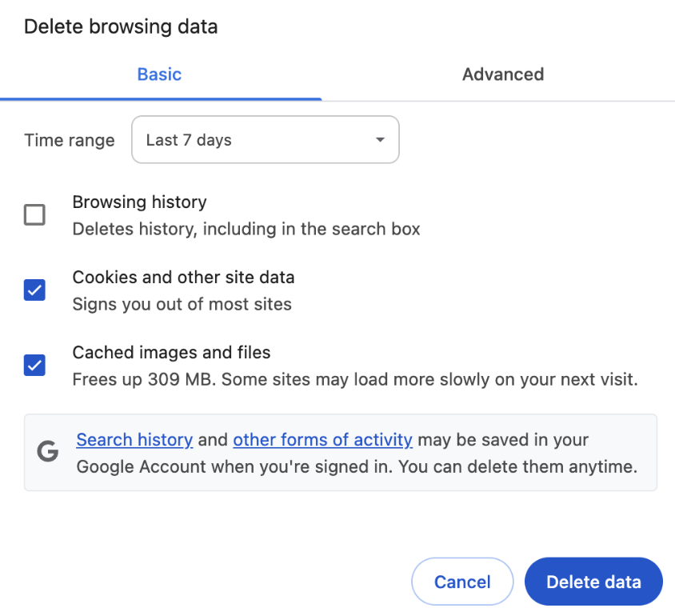Click the Time range label
Image resolution: width=675 pixels, height=616 pixels.
click(x=70, y=141)
